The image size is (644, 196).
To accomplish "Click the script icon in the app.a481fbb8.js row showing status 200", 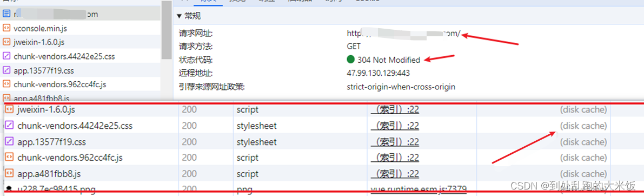I will [x=10, y=174].
